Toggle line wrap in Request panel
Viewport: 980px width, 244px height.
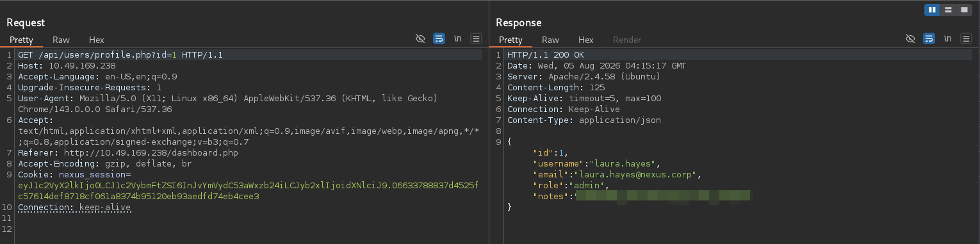tap(439, 39)
